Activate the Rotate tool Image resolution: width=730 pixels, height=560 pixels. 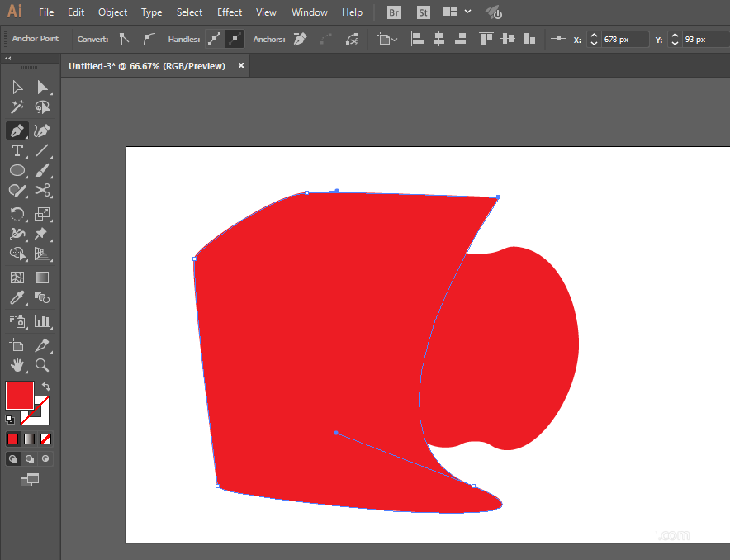17,214
